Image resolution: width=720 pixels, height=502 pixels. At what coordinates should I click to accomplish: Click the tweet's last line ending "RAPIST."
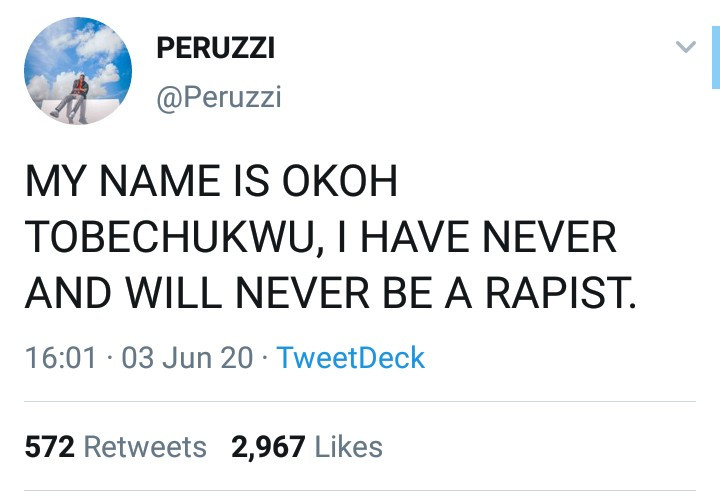click(x=330, y=292)
